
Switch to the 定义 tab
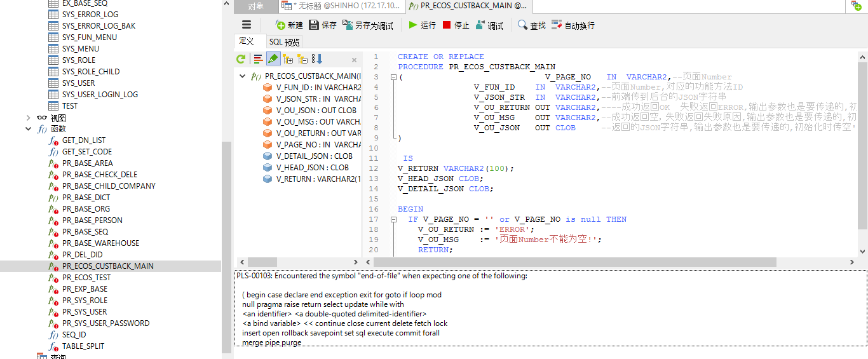[247, 42]
